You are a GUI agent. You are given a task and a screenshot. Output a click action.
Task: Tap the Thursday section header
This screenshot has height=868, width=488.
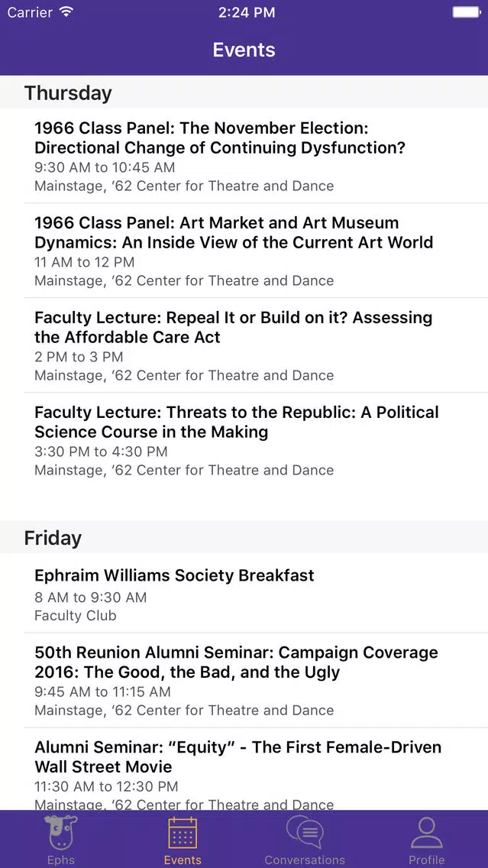pos(244,92)
